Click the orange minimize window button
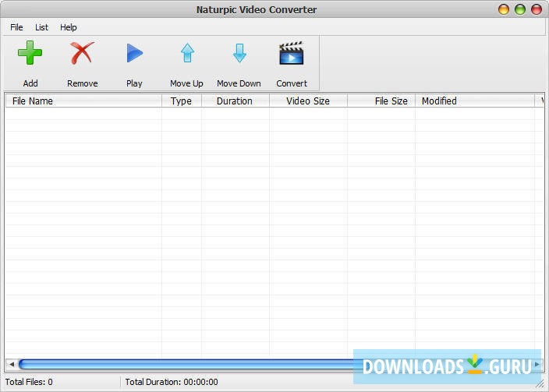 pyautogui.click(x=504, y=9)
